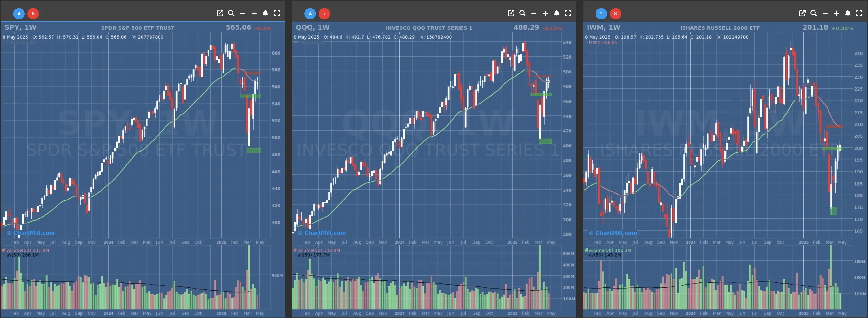Click SPY av(50) 266.1M legend
This screenshot has height=318, width=868.
click(x=21, y=255)
